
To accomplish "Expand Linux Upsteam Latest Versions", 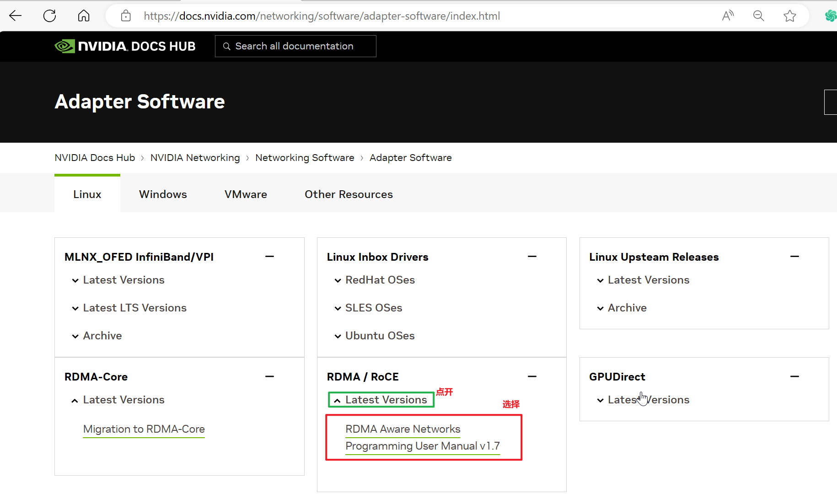I will coord(643,280).
